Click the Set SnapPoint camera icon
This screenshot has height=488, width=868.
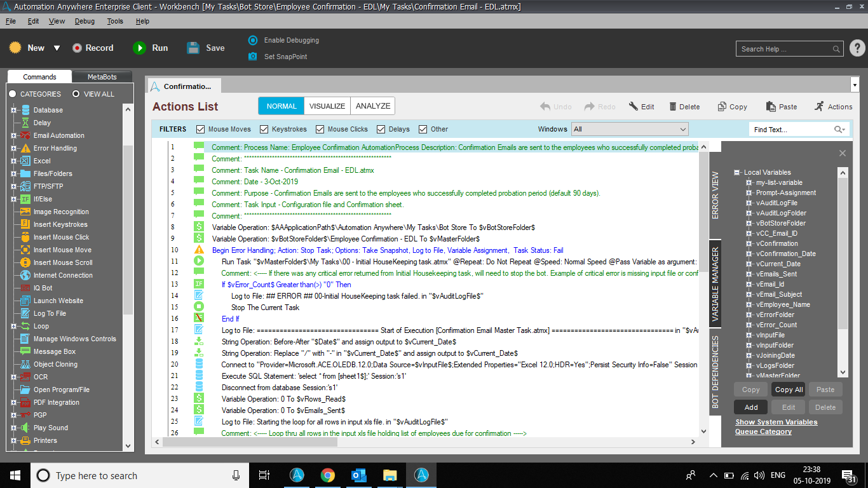[x=253, y=57]
